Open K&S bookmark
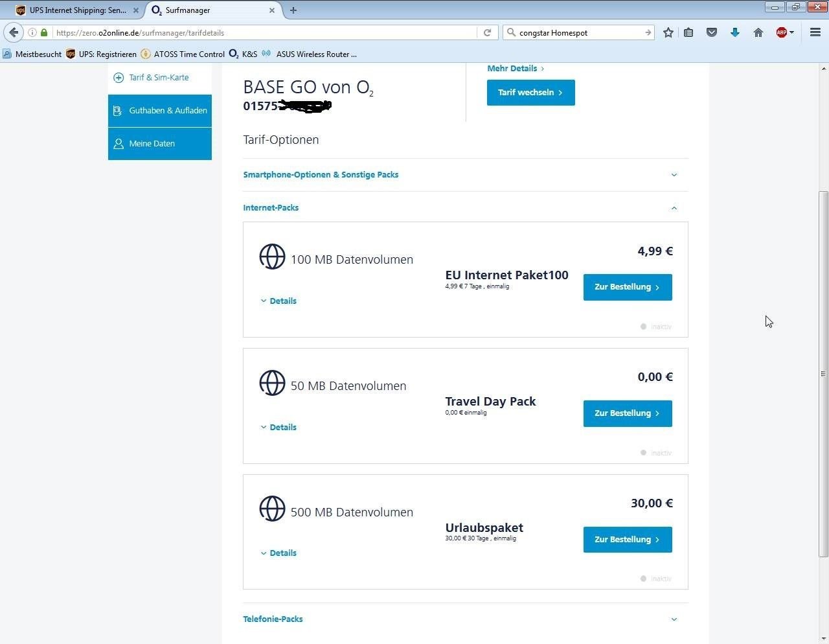 tap(244, 54)
